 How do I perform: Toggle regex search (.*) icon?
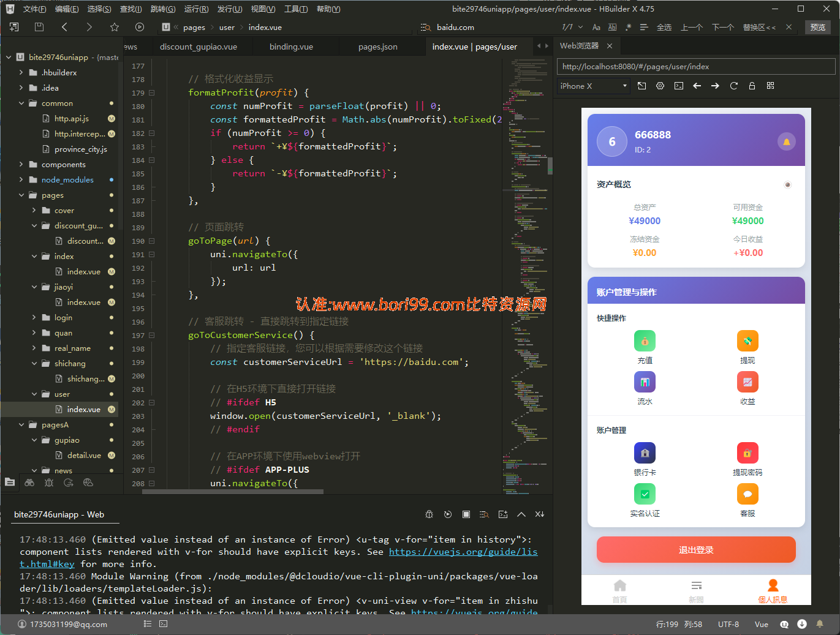point(628,27)
